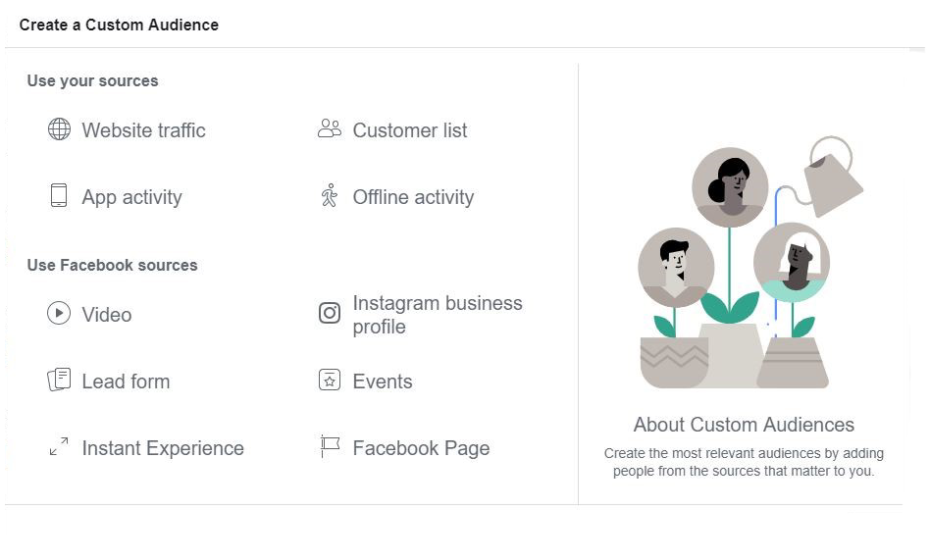Click the flag icon for Facebook Page
Viewport: 930px width, 560px height.
coord(330,446)
